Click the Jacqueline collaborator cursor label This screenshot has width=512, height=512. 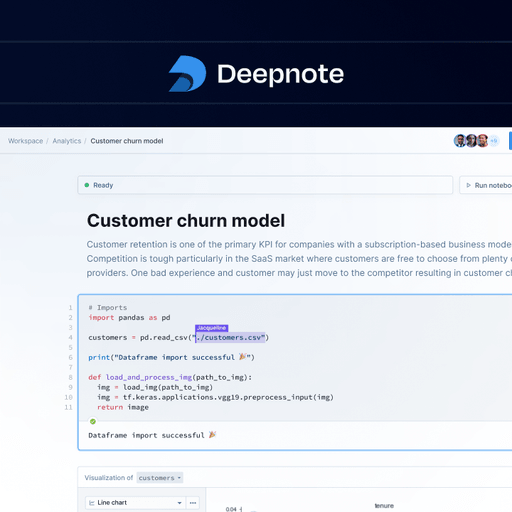coord(212,328)
